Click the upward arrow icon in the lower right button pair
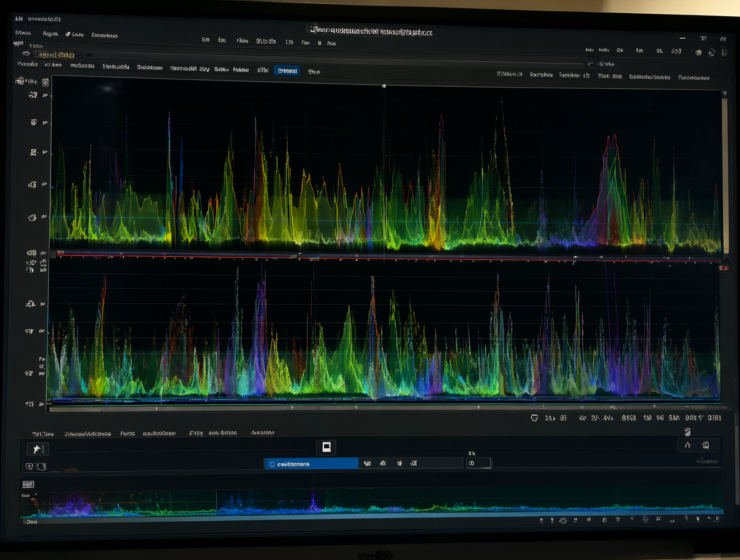 (x=687, y=445)
